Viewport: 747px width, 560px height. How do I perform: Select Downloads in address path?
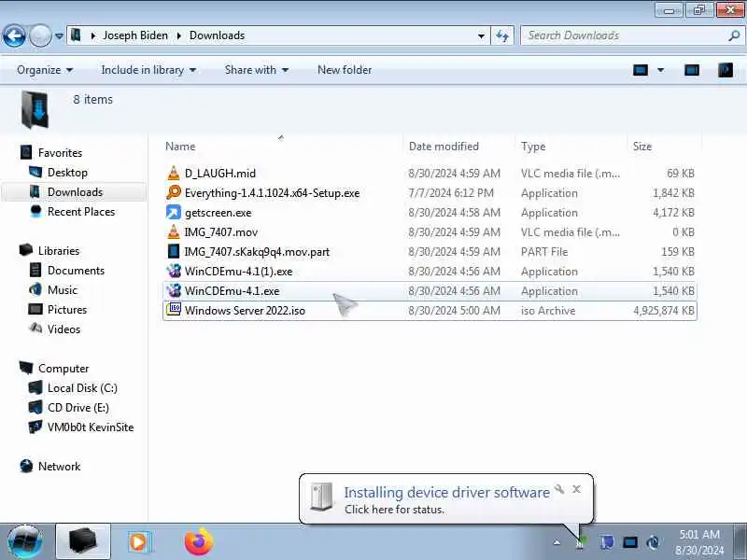tap(217, 35)
